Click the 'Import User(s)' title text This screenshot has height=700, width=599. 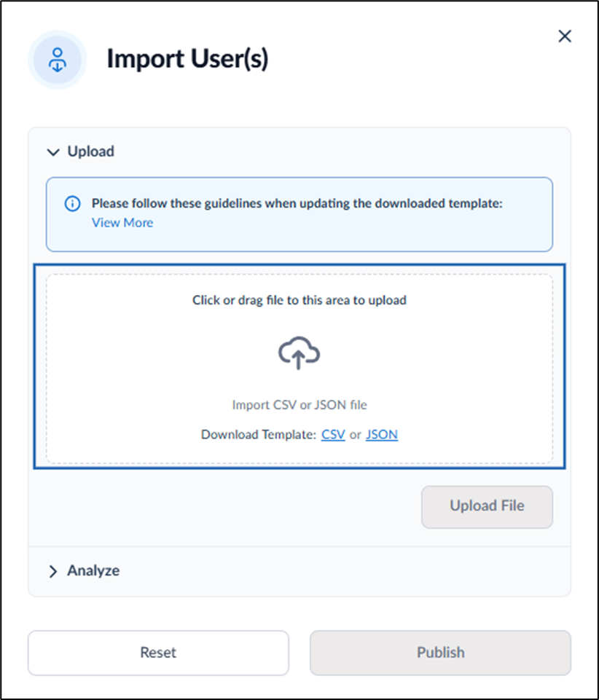tap(187, 59)
